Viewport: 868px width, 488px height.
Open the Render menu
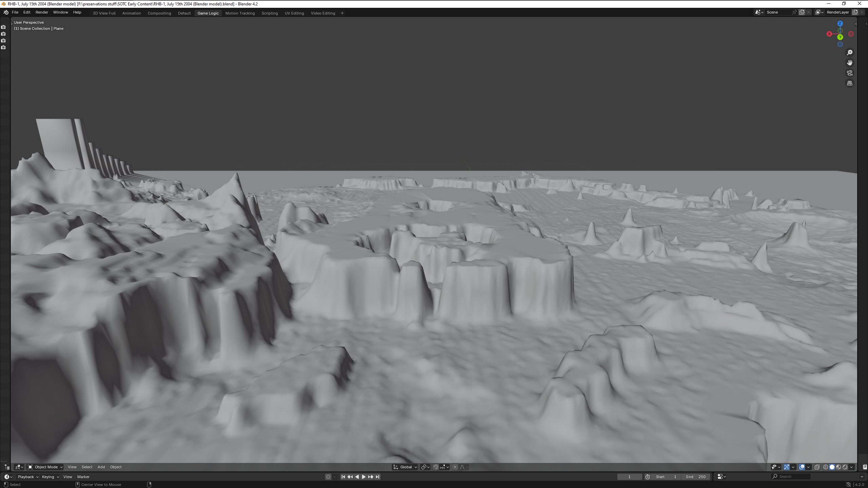coord(42,12)
